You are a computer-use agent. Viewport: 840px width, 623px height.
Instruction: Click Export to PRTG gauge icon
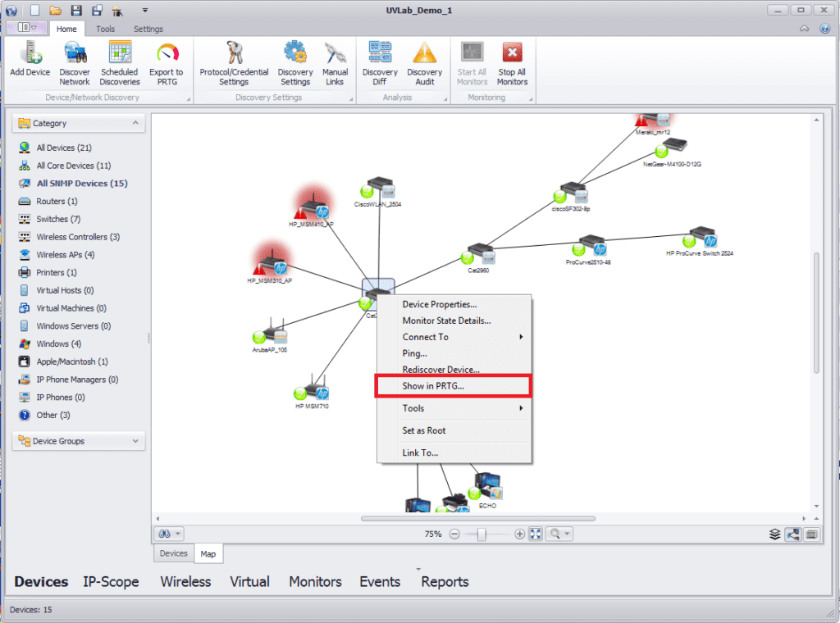167,52
